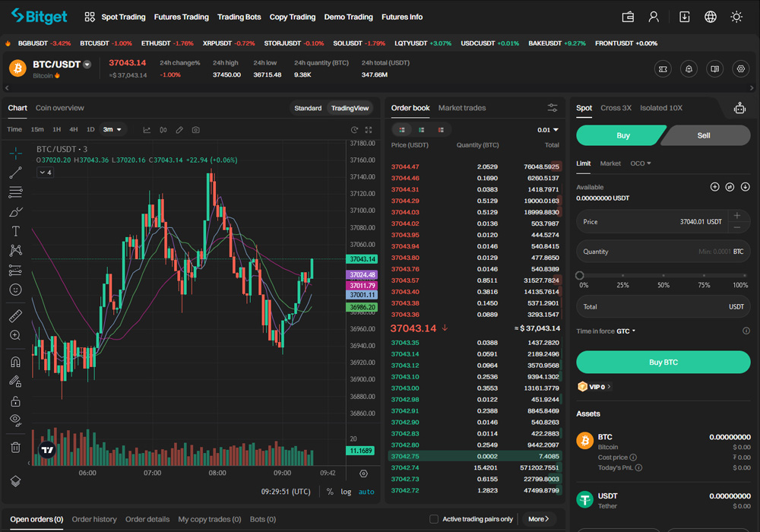Toggle the chart log scale
This screenshot has height=532, width=760.
click(346, 491)
